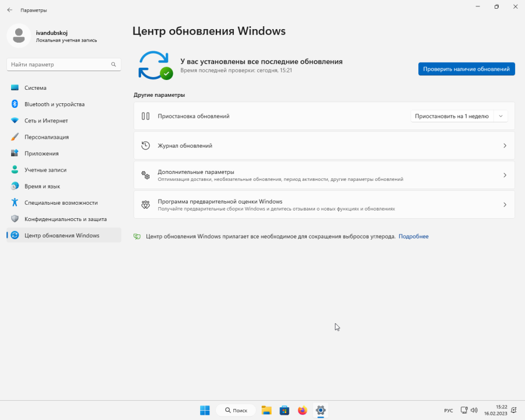This screenshot has height=420, width=525.
Task: Open Учетные записи settings
Action: (x=64, y=170)
